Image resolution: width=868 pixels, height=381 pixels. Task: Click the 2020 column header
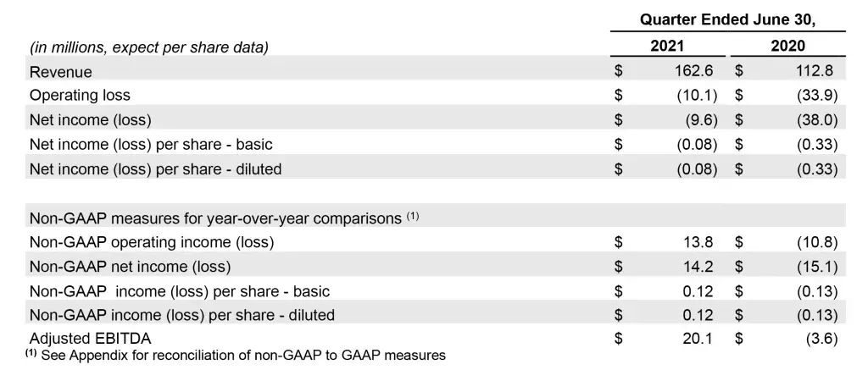pos(787,46)
